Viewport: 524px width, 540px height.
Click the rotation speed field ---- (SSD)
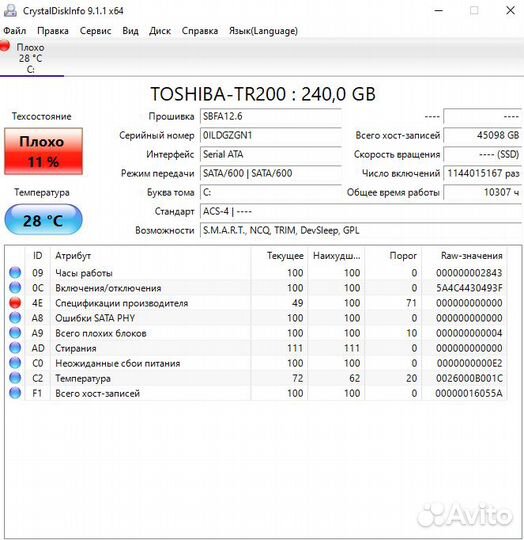[483, 154]
